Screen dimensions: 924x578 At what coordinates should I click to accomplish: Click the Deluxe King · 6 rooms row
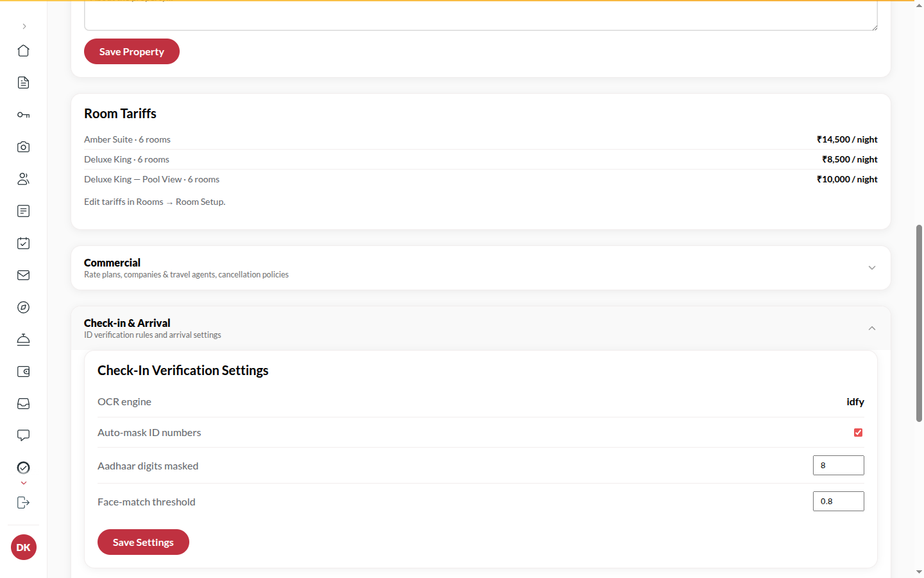click(x=481, y=159)
